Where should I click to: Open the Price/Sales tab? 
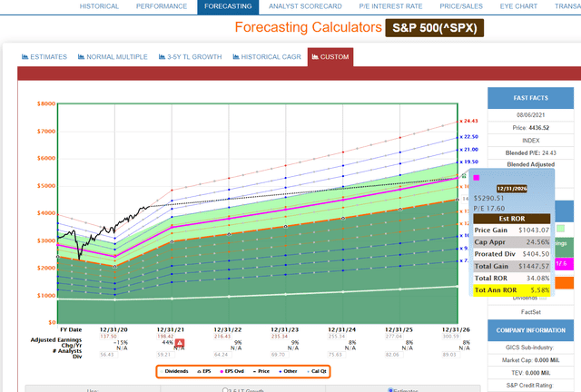tap(461, 6)
